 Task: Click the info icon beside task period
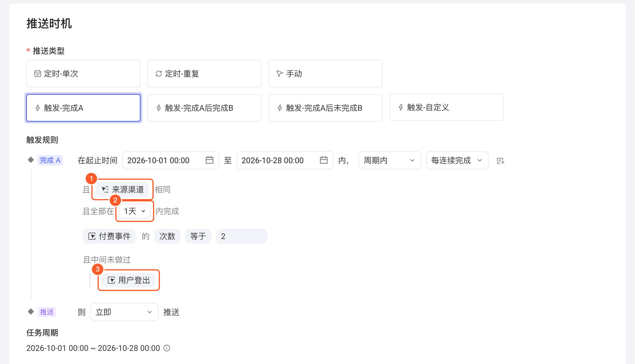tap(167, 348)
